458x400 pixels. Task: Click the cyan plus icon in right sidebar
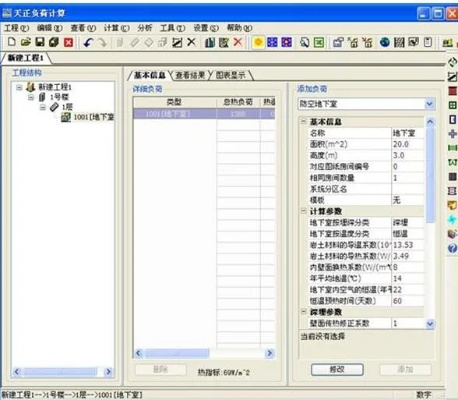pos(452,220)
